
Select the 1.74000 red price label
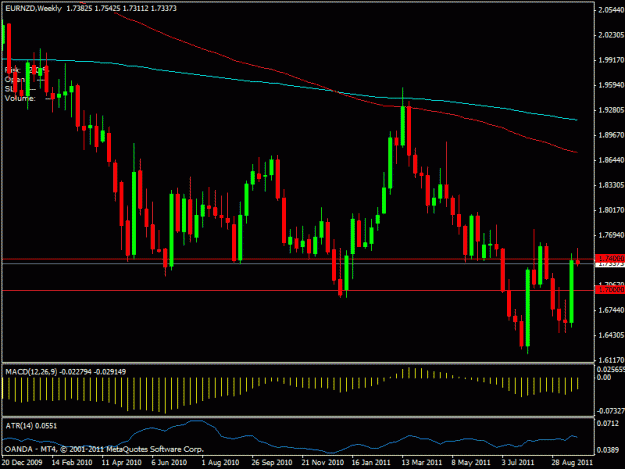click(x=610, y=258)
